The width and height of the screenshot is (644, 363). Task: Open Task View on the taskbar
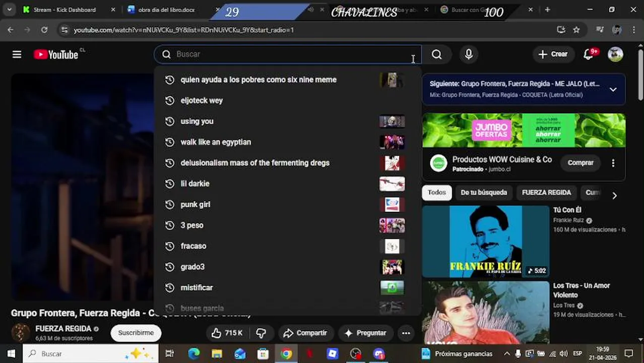[170, 353]
